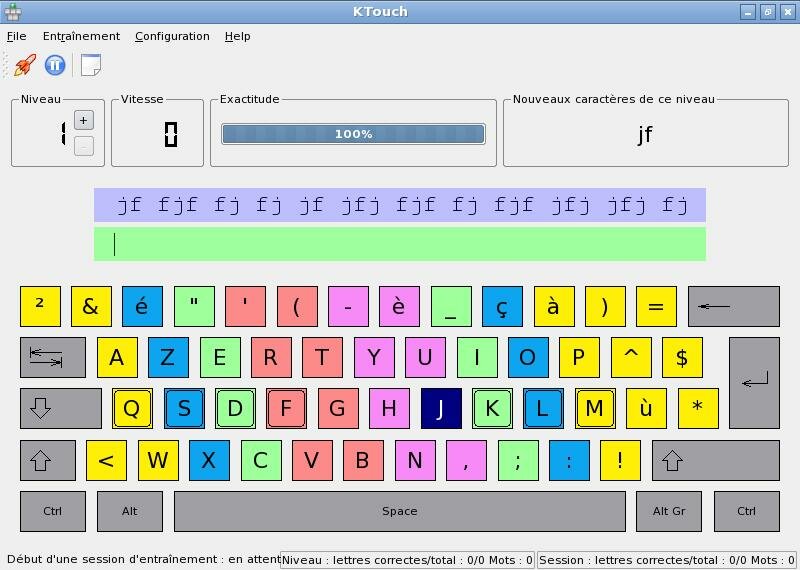Viewport: 800px width, 570px height.
Task: Click the Backspace arrow key
Action: coord(734,306)
